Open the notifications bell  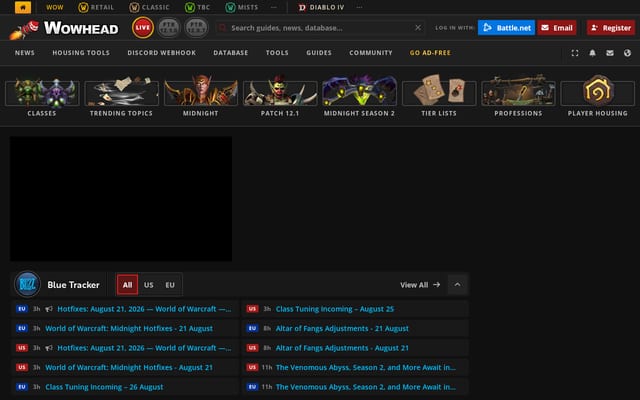click(592, 53)
